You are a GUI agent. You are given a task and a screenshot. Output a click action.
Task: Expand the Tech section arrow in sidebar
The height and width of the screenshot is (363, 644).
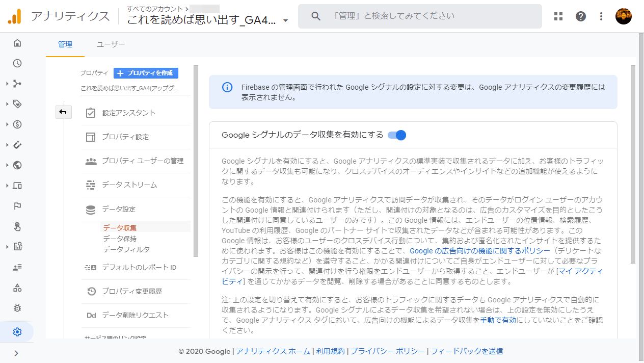[7, 186]
